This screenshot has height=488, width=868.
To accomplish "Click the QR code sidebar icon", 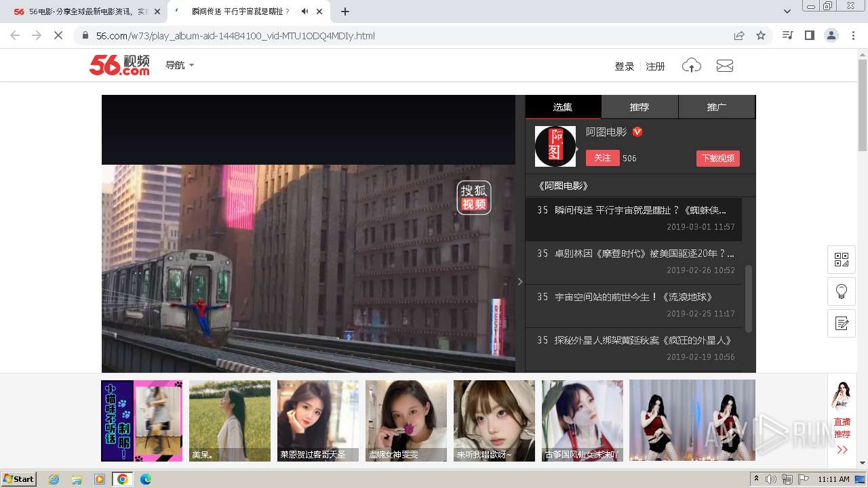I will click(842, 260).
